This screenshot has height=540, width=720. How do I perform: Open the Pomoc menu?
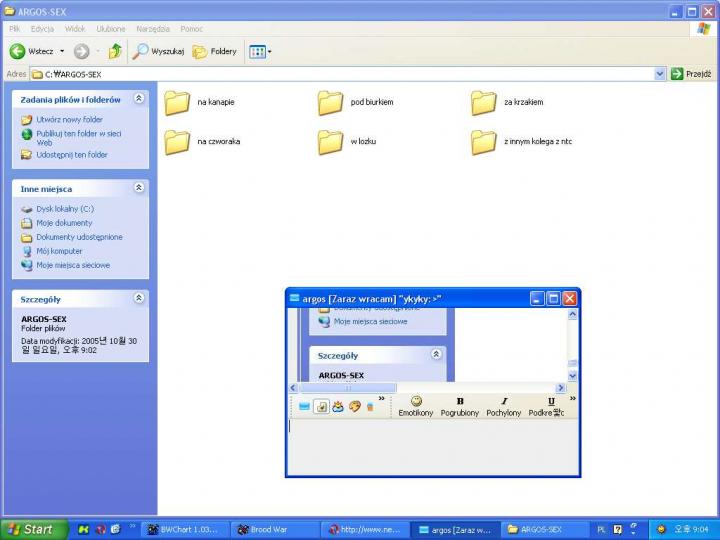(191, 29)
